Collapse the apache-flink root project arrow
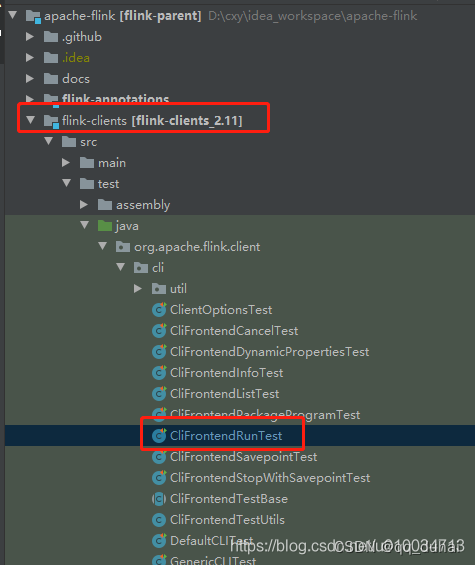475x565 pixels. click(13, 15)
